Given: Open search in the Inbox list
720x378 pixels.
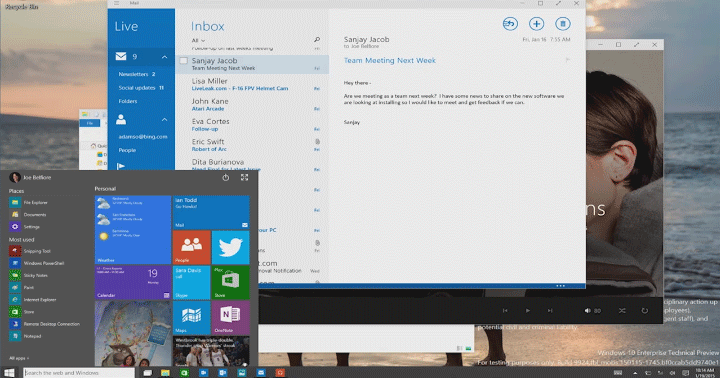Looking at the screenshot, I should coord(317,40).
